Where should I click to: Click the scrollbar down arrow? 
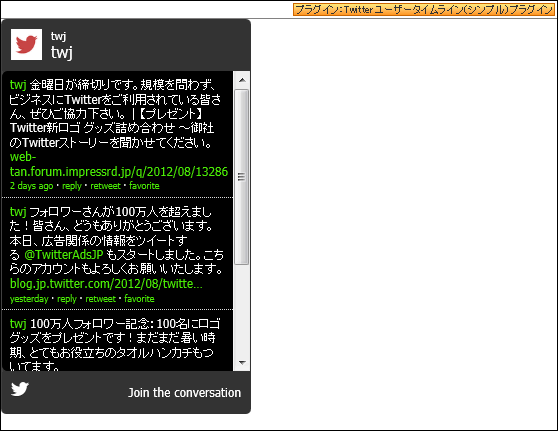pyautogui.click(x=242, y=363)
